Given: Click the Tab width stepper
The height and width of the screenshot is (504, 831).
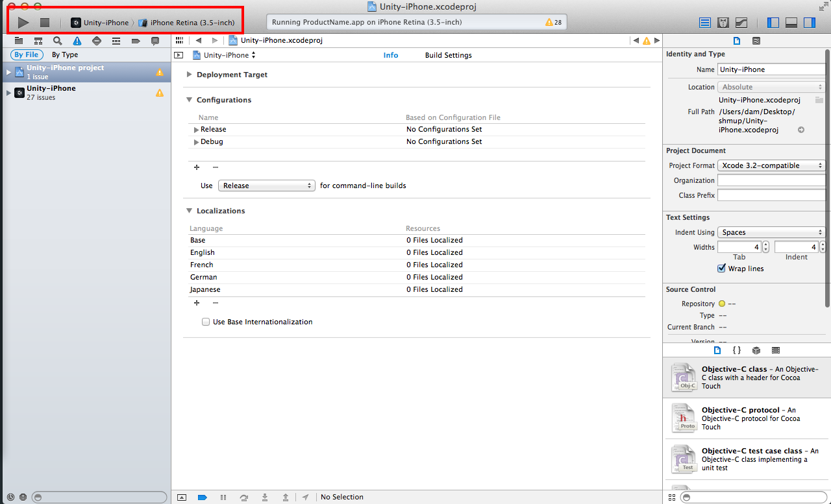Looking at the screenshot, I should [765, 247].
